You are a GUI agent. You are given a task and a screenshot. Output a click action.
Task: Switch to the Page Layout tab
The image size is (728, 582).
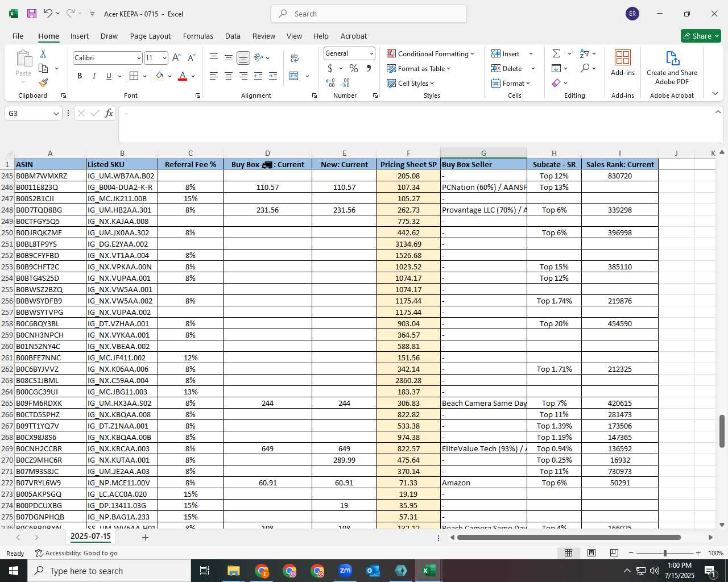(150, 36)
